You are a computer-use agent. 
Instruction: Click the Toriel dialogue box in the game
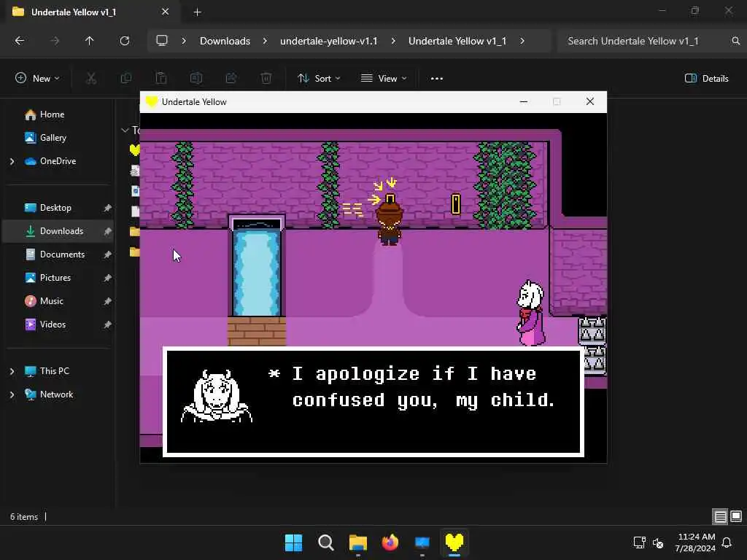[373, 402]
